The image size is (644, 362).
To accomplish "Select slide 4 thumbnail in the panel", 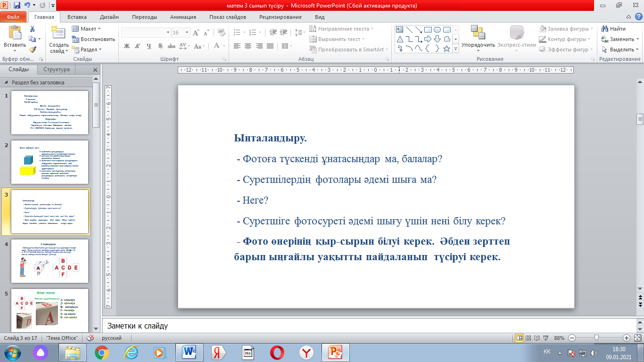I will (50, 261).
